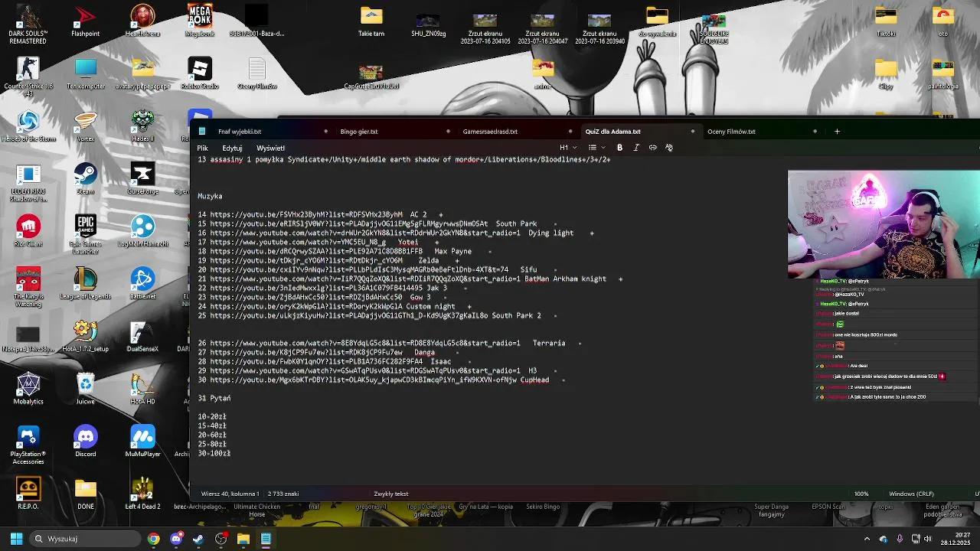Open the CurseForge desktop shortcut
The height and width of the screenshot is (551, 980).
point(142,179)
